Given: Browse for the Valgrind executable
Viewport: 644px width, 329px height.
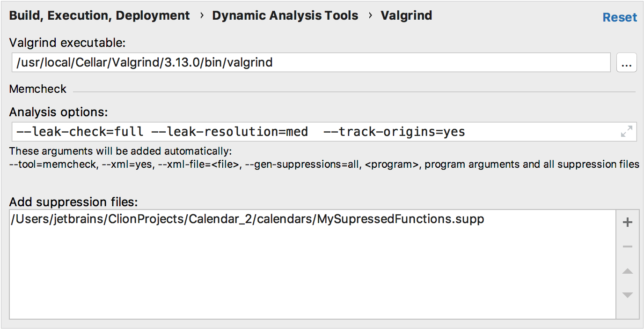Looking at the screenshot, I should [x=627, y=62].
